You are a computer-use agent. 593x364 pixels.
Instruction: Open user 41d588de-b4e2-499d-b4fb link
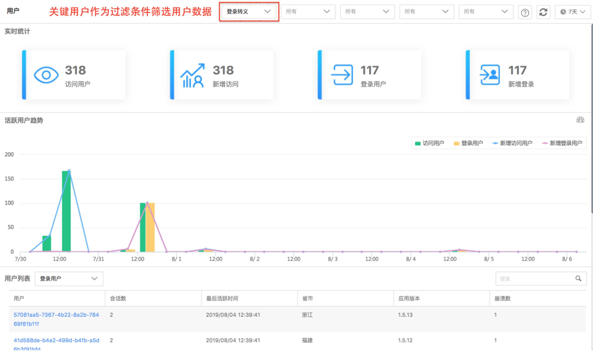point(56,344)
